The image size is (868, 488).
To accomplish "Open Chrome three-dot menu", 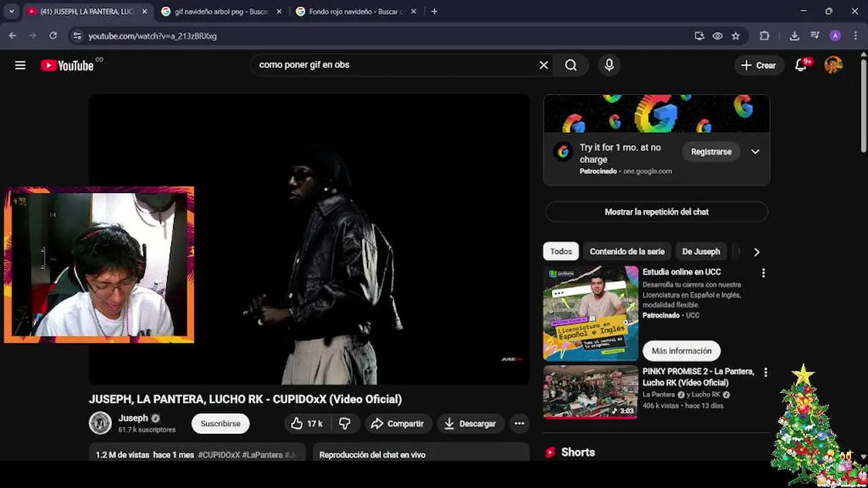I will pyautogui.click(x=854, y=36).
